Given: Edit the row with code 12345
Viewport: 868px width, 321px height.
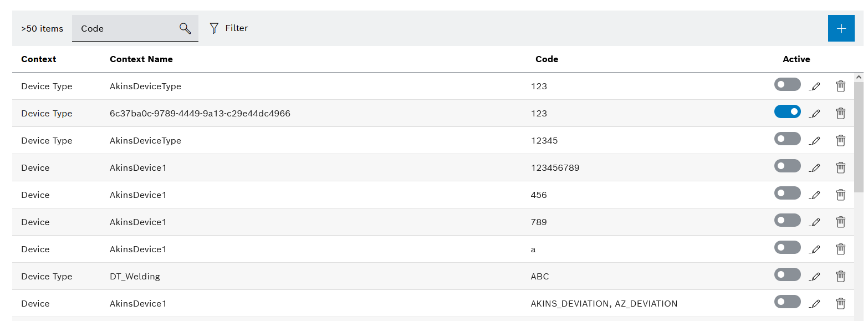Looking at the screenshot, I should [814, 141].
